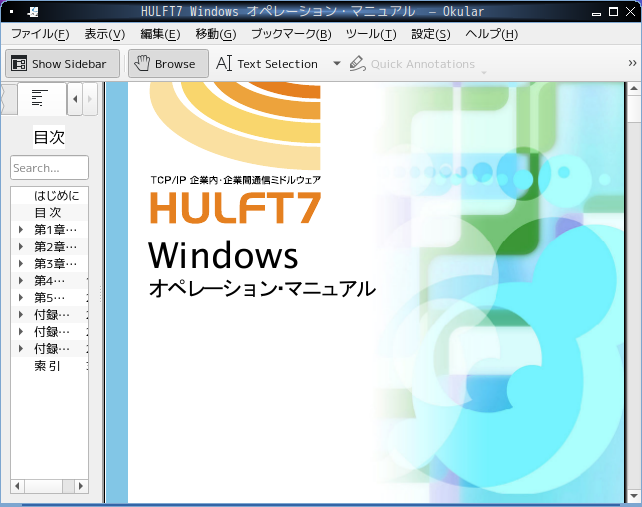Select the Contents tab icon in sidebar
The height and width of the screenshot is (507, 642).
40,98
